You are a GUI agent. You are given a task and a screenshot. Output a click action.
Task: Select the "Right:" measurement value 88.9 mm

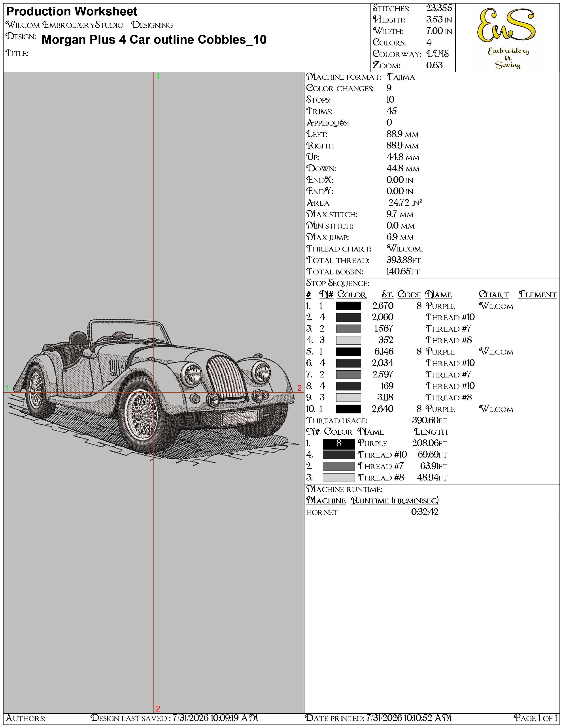click(x=402, y=146)
